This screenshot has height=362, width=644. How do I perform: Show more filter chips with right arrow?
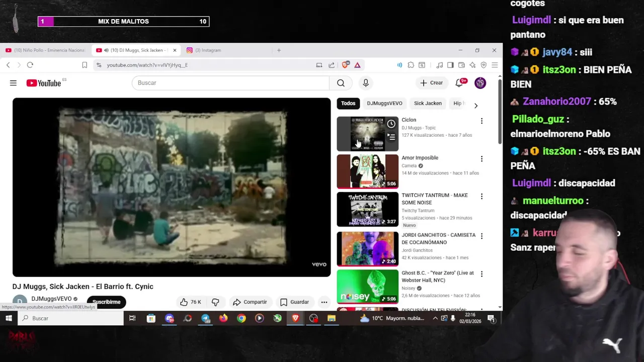pyautogui.click(x=476, y=106)
